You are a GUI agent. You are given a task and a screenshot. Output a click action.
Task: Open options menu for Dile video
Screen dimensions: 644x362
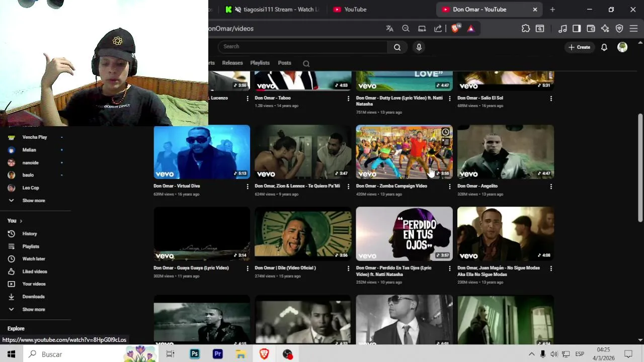[x=348, y=268]
